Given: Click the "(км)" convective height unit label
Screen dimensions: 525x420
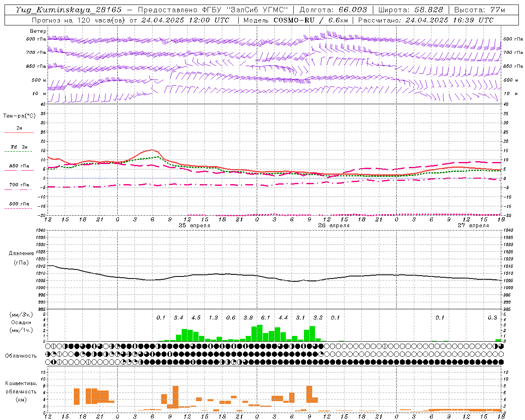Looking at the screenshot, I should (22, 399).
